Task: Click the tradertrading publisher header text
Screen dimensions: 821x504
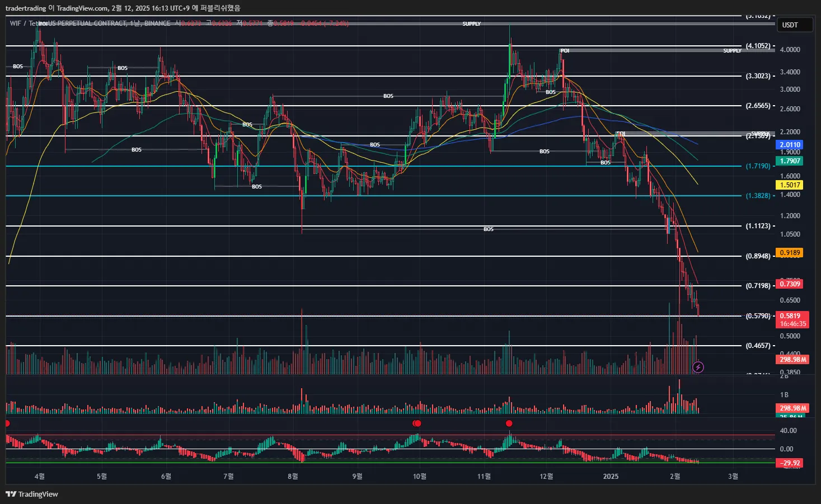Action: tap(123, 8)
